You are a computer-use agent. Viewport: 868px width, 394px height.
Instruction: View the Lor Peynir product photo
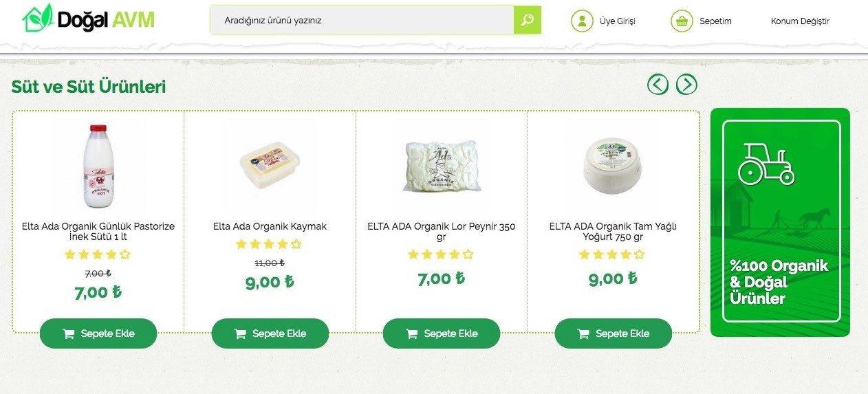pos(441,166)
